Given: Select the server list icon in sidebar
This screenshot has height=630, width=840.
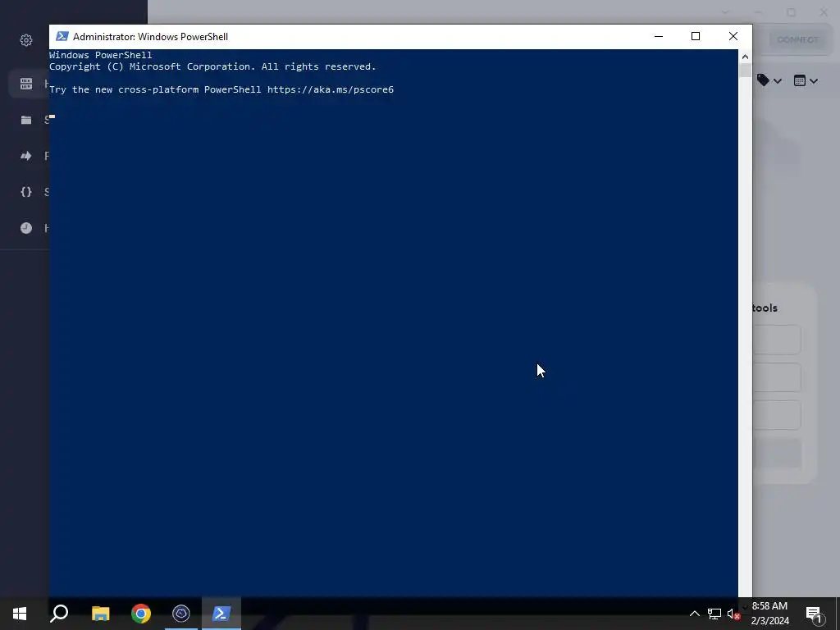Looking at the screenshot, I should click(x=25, y=84).
